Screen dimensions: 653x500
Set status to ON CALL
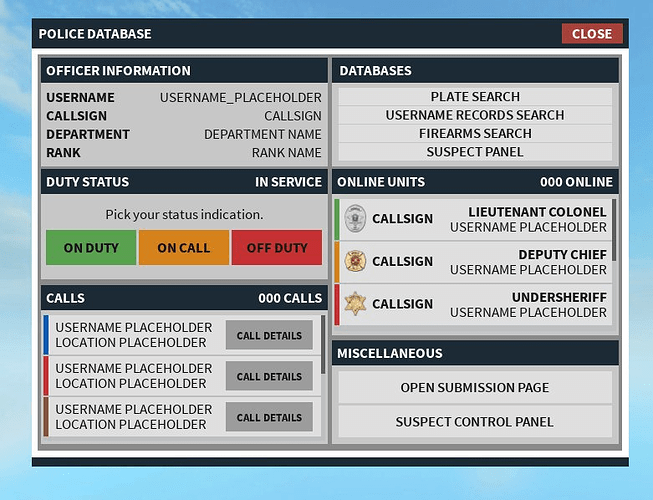click(x=184, y=248)
